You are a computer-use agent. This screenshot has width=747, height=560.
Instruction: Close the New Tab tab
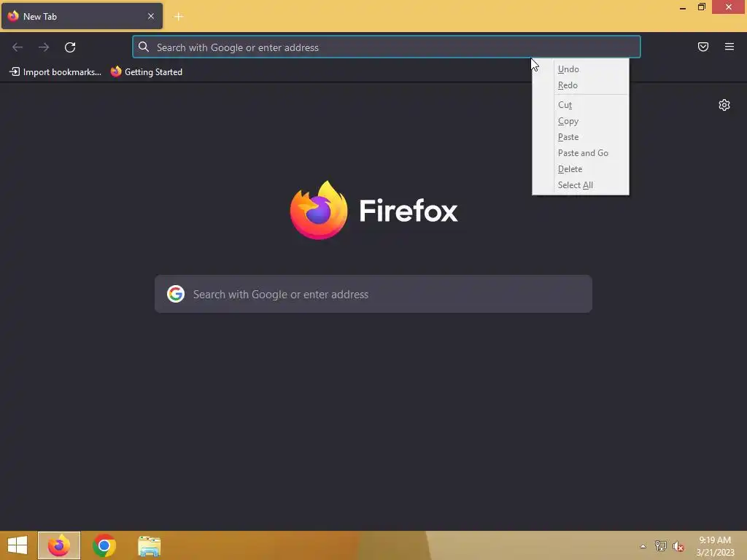click(151, 16)
